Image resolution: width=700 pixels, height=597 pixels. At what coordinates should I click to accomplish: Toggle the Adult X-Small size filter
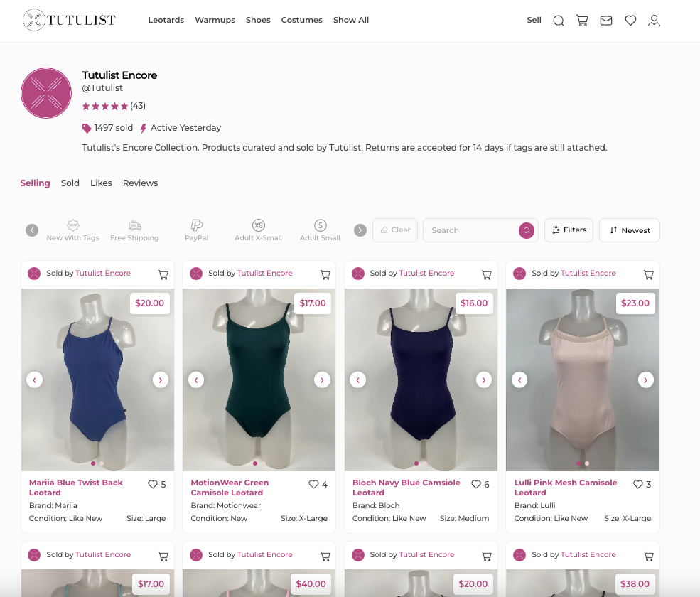pyautogui.click(x=258, y=230)
